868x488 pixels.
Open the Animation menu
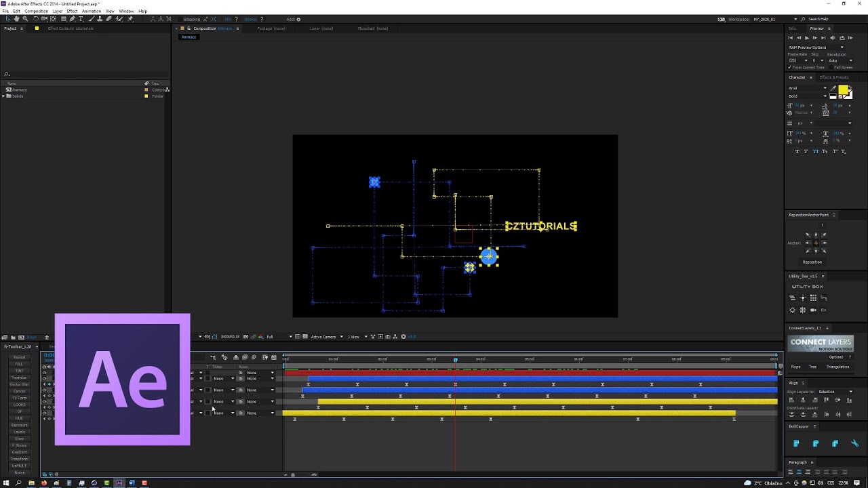coord(92,12)
